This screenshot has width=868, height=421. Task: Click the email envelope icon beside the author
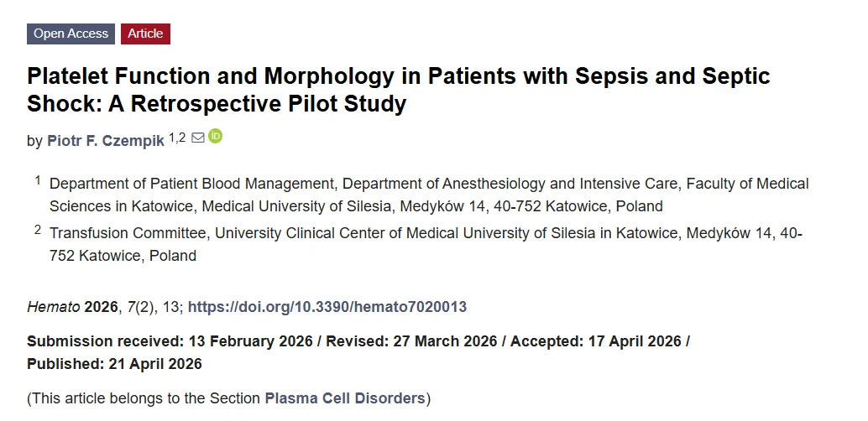coord(197,138)
